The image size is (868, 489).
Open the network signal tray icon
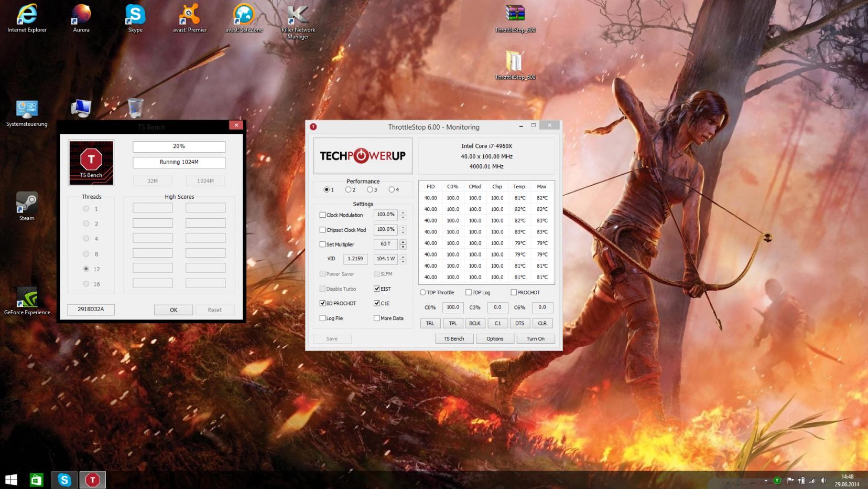point(812,480)
